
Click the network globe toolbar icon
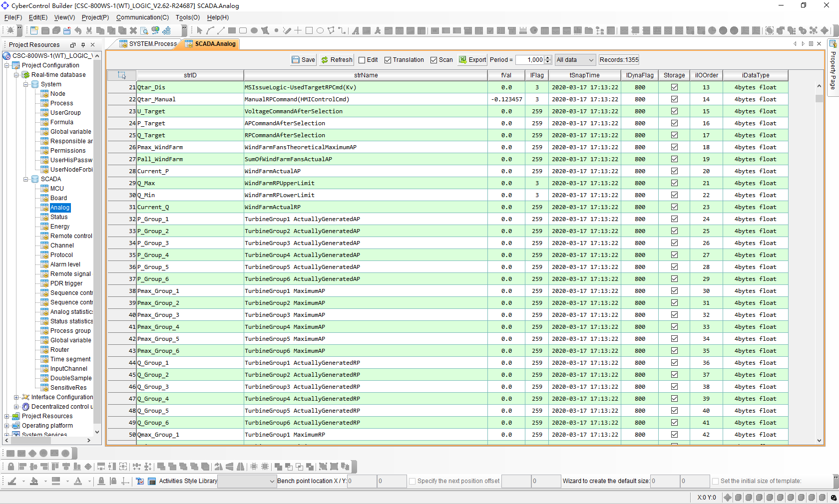tap(155, 30)
